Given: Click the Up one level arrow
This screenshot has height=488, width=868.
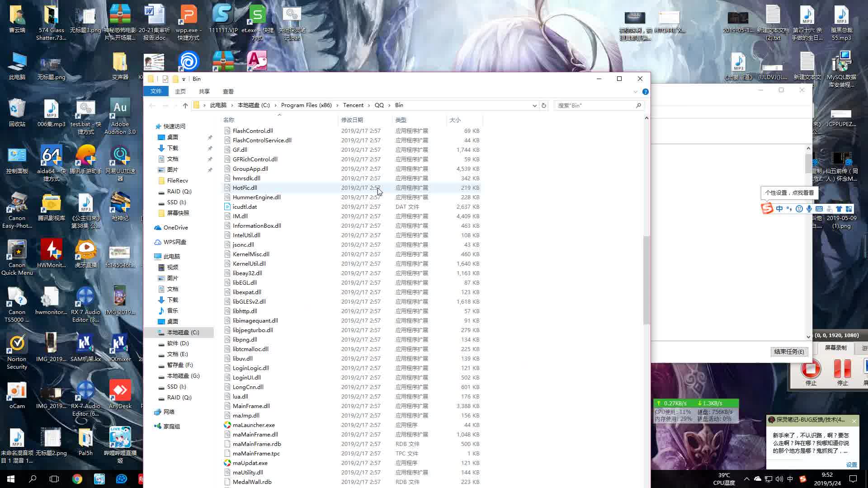Looking at the screenshot, I should pos(185,105).
